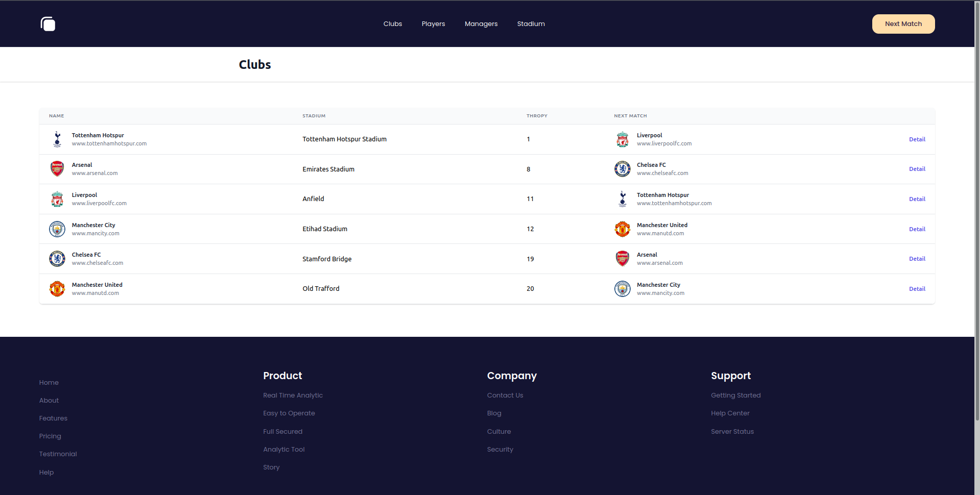Open the Pricing footer link
The width and height of the screenshot is (980, 495).
(x=50, y=436)
